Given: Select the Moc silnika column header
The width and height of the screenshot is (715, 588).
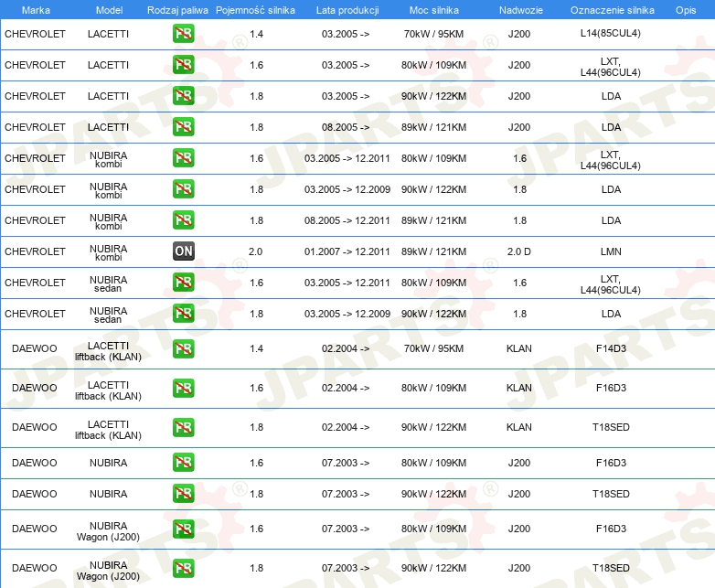Looking at the screenshot, I should (434, 10).
